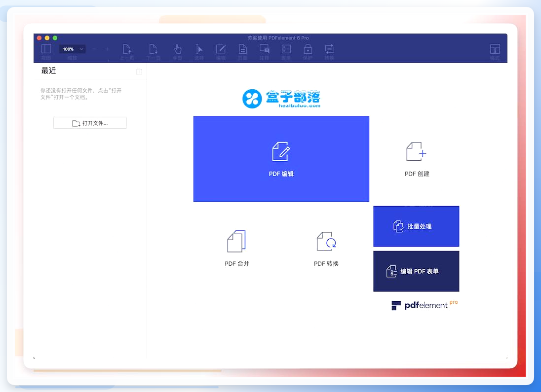Screen dimensions: 541x392
Task: Toggle the 视图 sidebar panel icon in toolbar
Action: tap(46, 49)
